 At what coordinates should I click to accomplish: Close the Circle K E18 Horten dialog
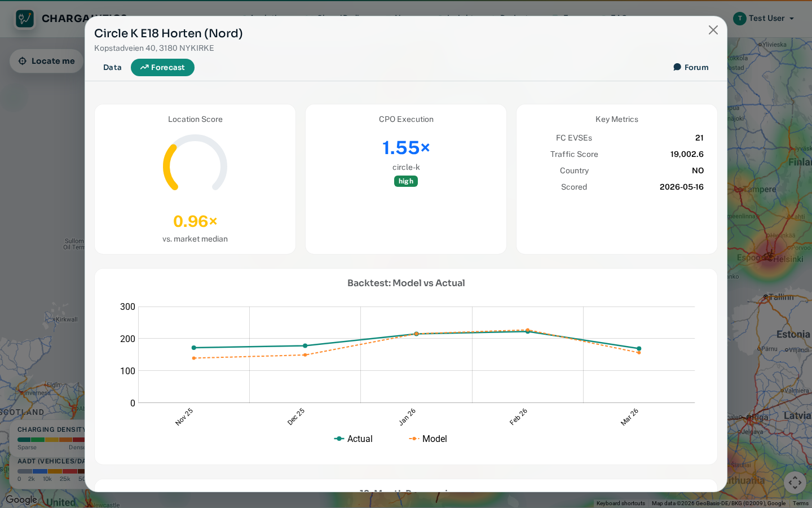click(713, 30)
